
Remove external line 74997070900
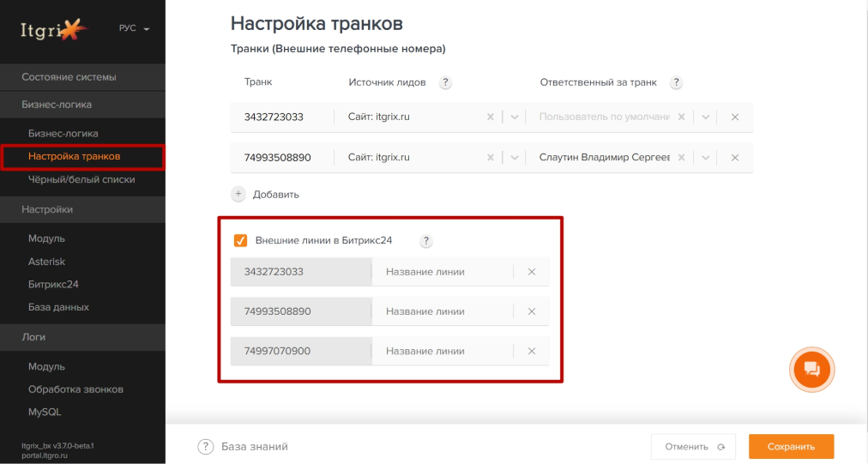click(x=532, y=351)
